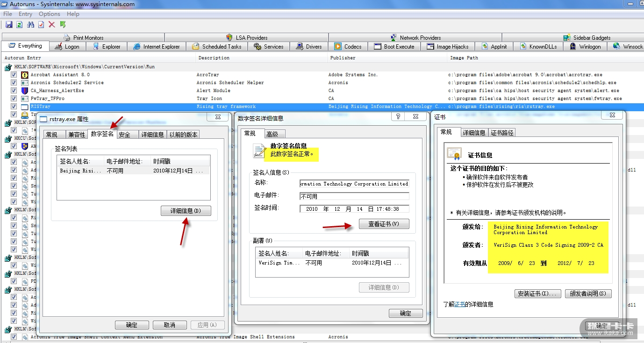The image size is (644, 343).
Task: Click the Image Path column header
Action: [545, 58]
